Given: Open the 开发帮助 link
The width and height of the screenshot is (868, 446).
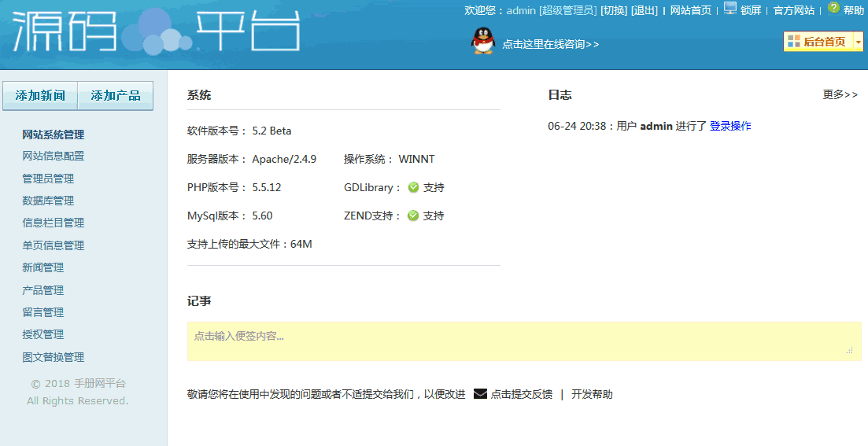Looking at the screenshot, I should (592, 394).
